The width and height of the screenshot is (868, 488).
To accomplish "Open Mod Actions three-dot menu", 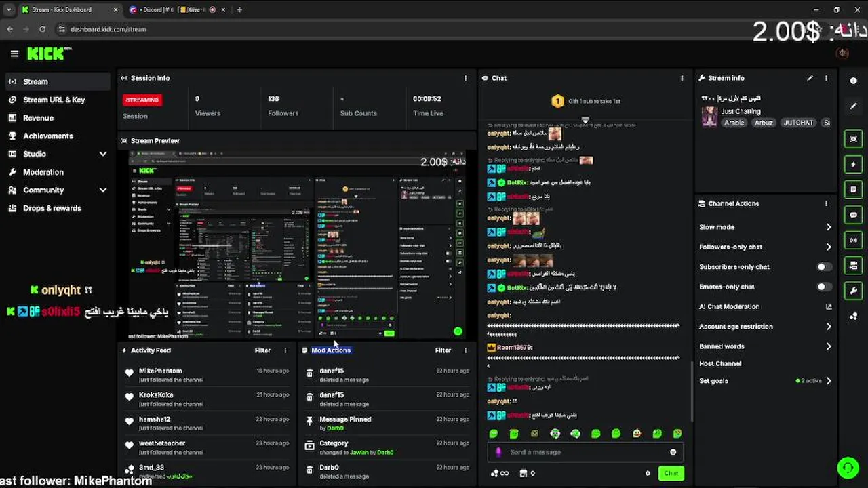I will pos(465,350).
